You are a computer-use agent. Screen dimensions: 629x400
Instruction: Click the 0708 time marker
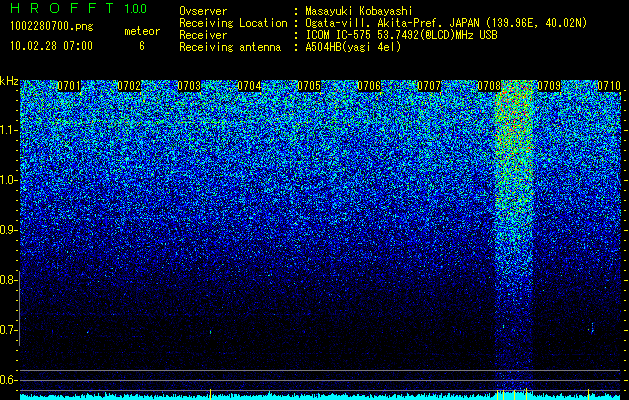[489, 86]
